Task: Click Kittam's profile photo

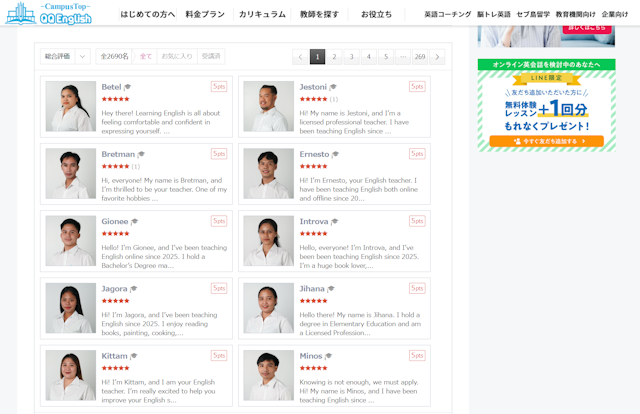Action: (71, 375)
